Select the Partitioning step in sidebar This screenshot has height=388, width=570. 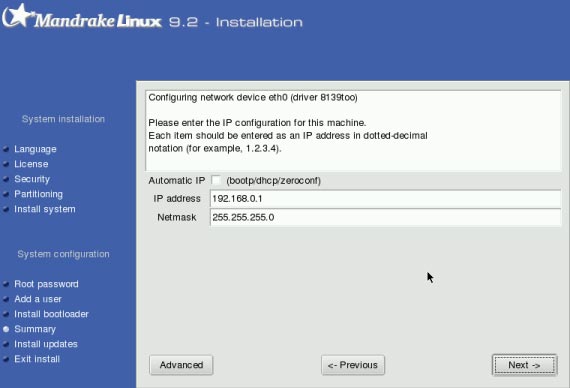pyautogui.click(x=39, y=194)
